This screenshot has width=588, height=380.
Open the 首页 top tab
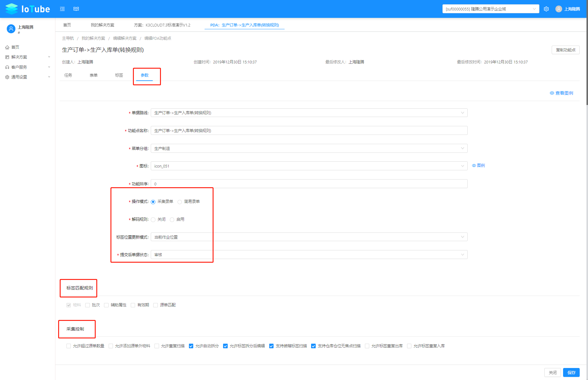pyautogui.click(x=67, y=25)
